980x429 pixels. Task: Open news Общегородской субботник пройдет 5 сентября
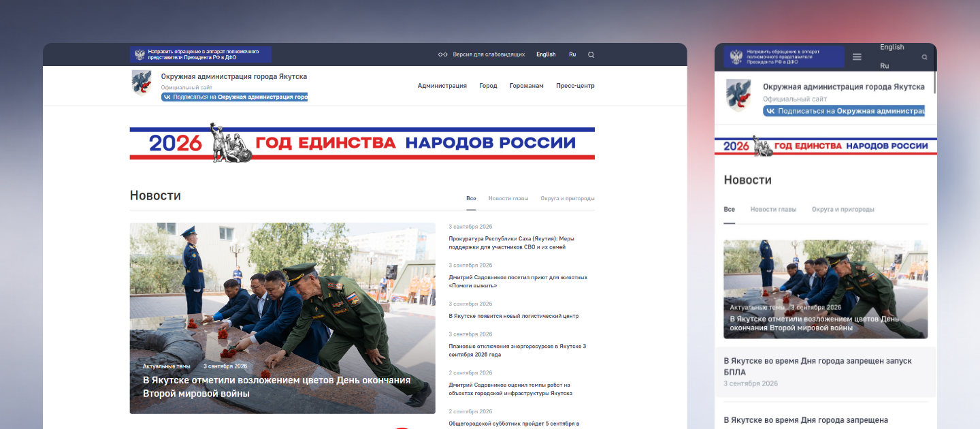pyautogui.click(x=514, y=424)
